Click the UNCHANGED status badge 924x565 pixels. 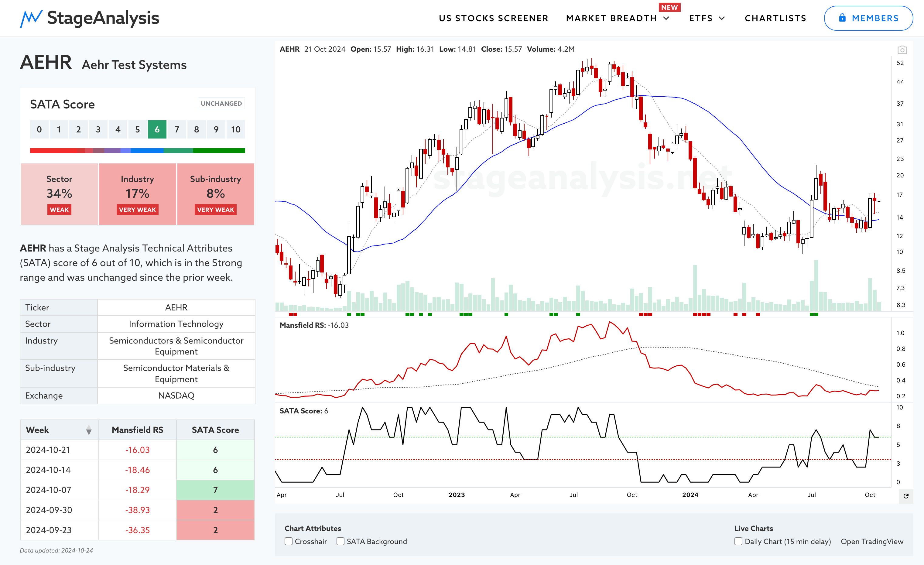(x=221, y=104)
